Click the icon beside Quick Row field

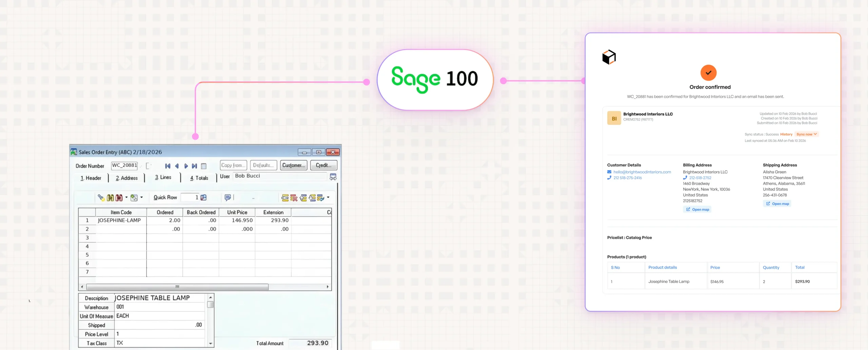pyautogui.click(x=203, y=197)
